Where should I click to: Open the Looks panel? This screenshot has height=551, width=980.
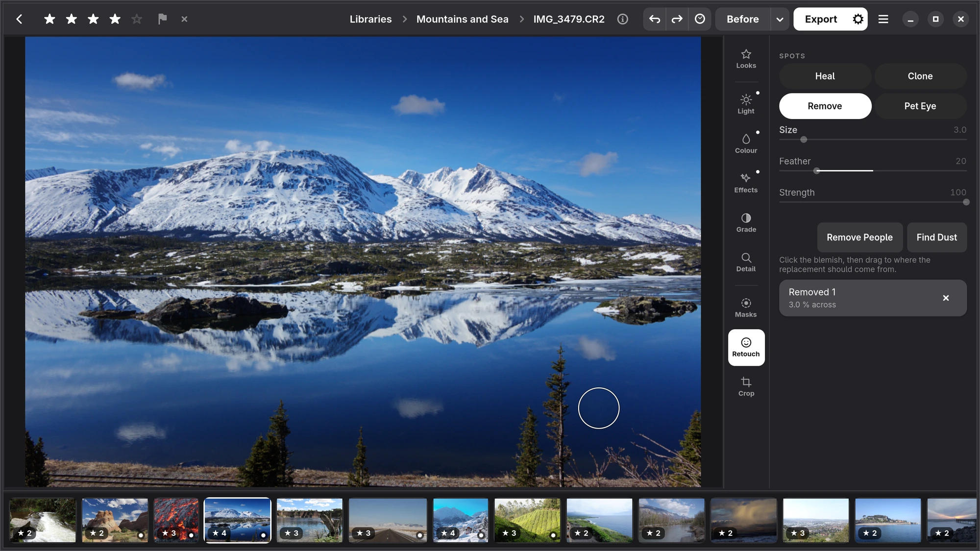click(746, 59)
